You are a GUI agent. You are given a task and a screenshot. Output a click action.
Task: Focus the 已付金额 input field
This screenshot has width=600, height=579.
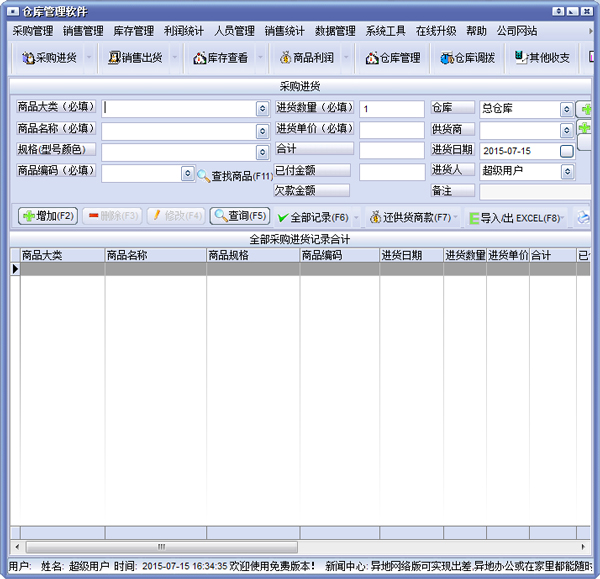392,172
